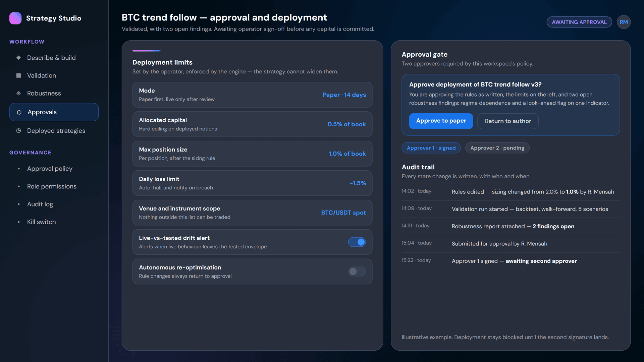Screen dimensions: 644x362
Task: Click the 15:04 Submitted for approval entry
Action: 511,244
